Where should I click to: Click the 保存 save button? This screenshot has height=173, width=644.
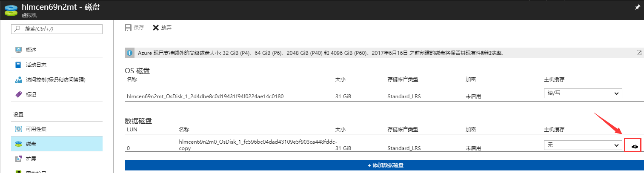coord(134,28)
